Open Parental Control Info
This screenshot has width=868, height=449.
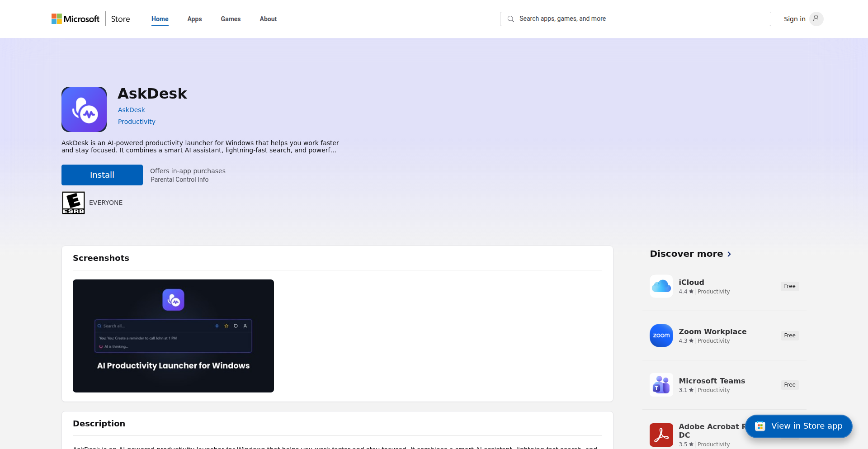pyautogui.click(x=179, y=180)
